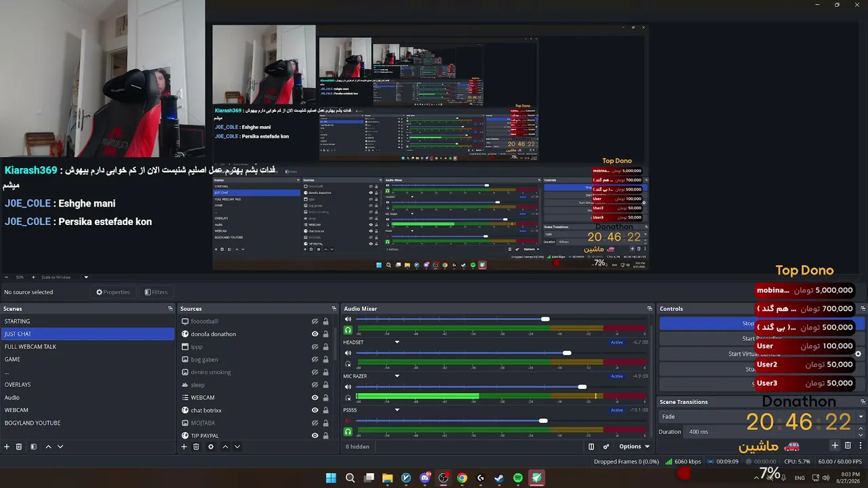The image size is (868, 488).
Task: Open virtual camera settings gear
Action: click(858, 354)
